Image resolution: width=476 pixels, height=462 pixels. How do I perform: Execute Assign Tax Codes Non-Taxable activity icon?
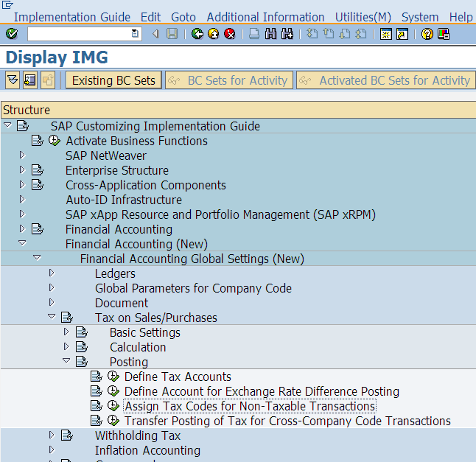pos(113,406)
